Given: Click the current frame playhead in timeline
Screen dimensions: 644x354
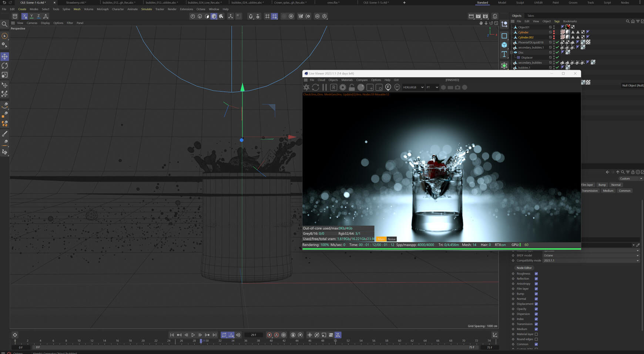Looking at the screenshot, I should (201, 341).
